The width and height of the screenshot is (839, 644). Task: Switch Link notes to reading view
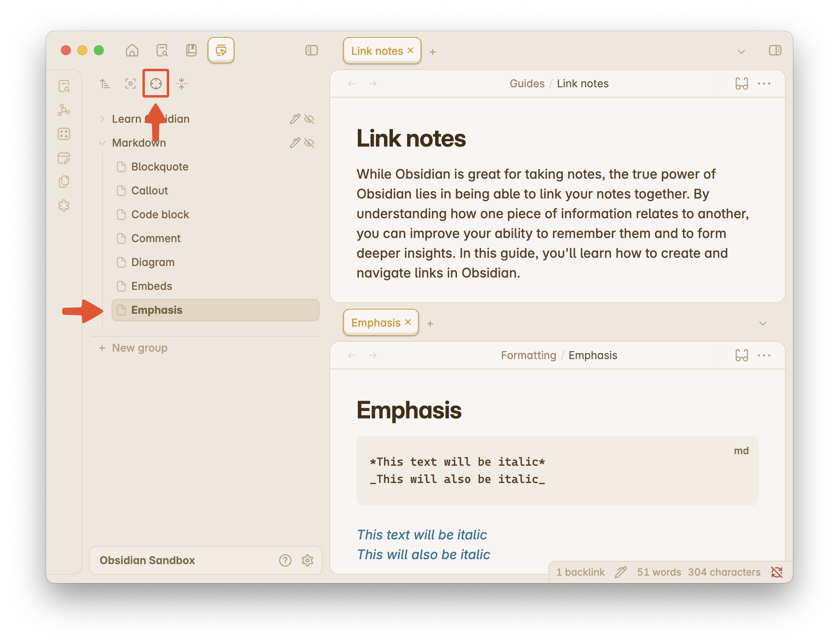tap(741, 84)
